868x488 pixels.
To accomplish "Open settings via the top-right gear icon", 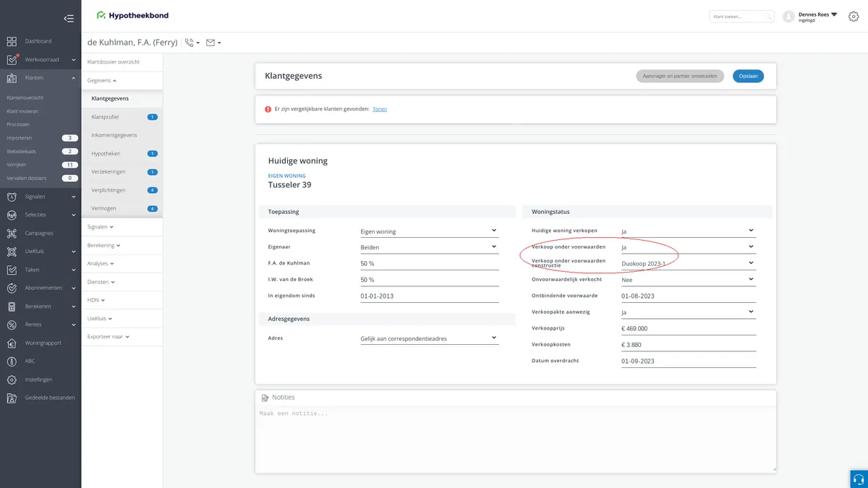I will 854,16.
